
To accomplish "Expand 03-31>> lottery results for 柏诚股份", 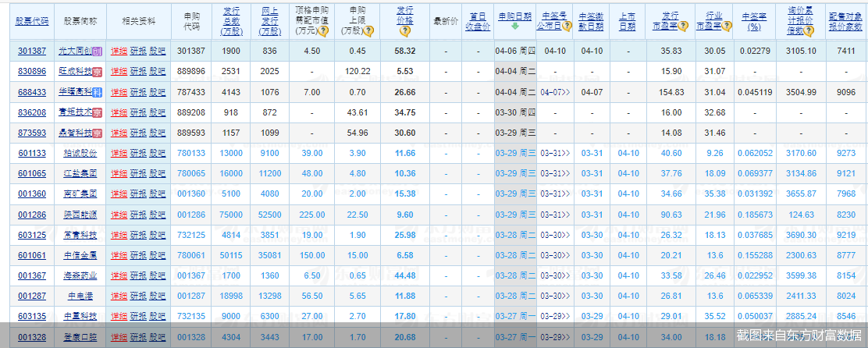I will click(555, 153).
